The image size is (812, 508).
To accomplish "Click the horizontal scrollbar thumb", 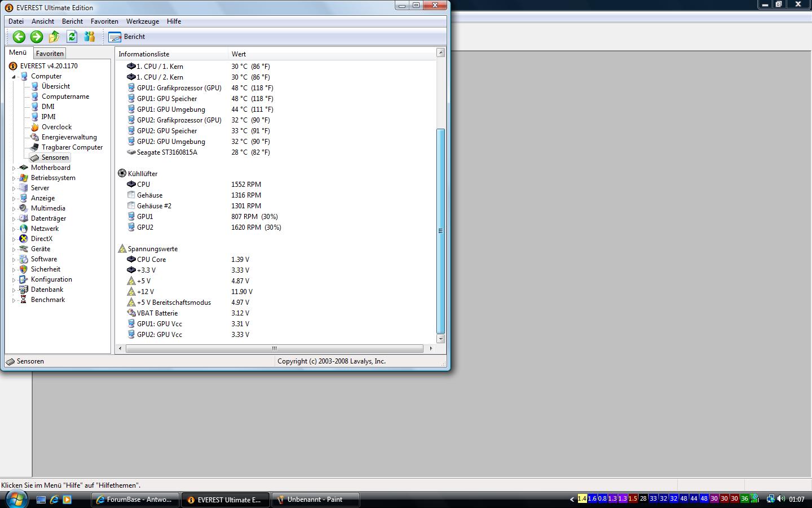I will tap(275, 349).
